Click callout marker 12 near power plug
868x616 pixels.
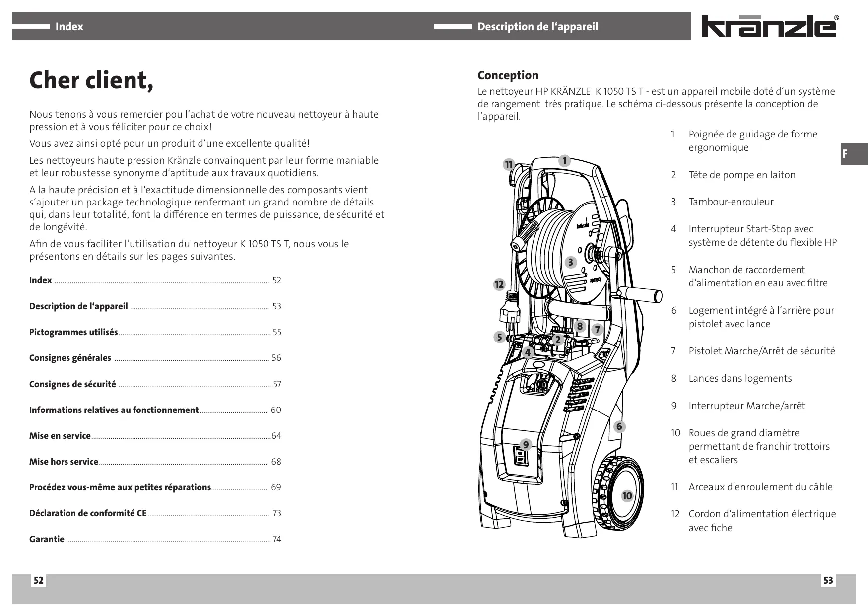coord(499,284)
